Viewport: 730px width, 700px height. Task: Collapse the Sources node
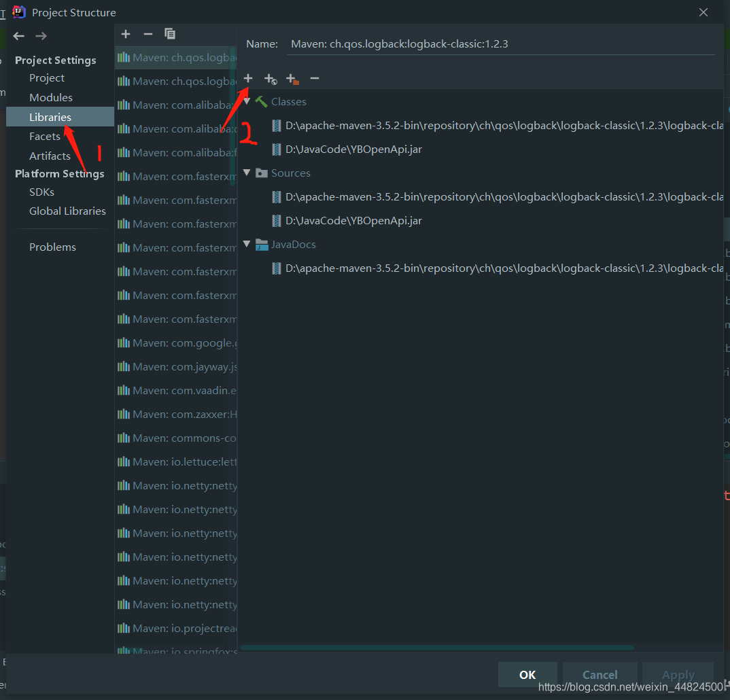pyautogui.click(x=247, y=173)
